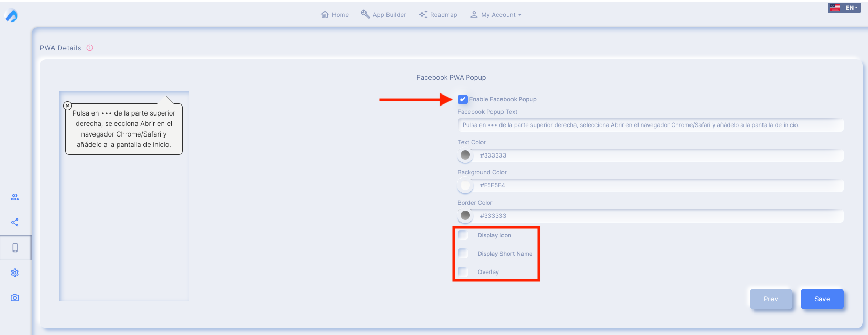Click the Prev button
Image resolution: width=868 pixels, height=335 pixels.
click(x=771, y=299)
